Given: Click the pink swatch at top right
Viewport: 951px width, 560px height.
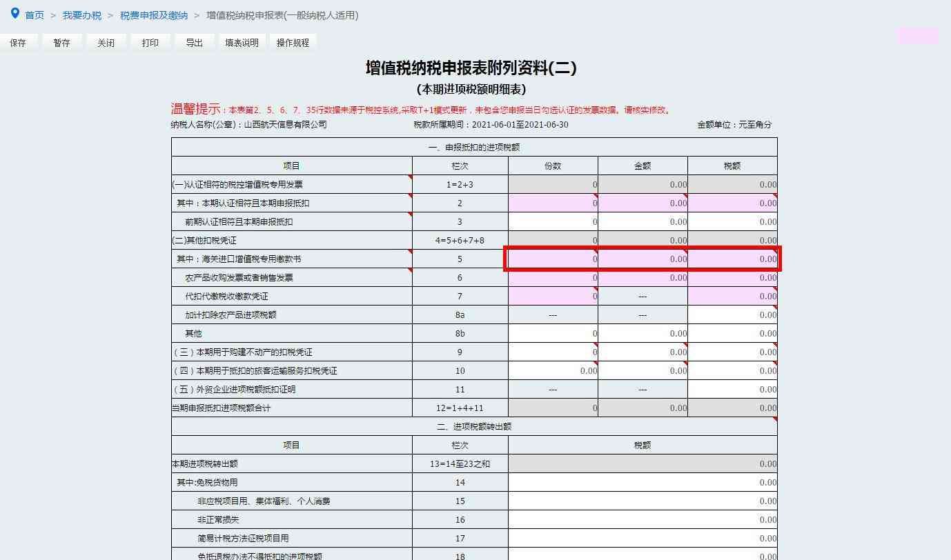Looking at the screenshot, I should pyautogui.click(x=917, y=36).
